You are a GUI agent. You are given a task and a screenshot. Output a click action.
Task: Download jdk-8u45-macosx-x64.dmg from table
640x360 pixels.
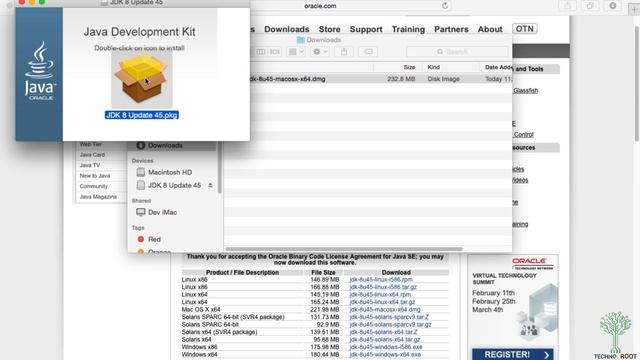(x=384, y=309)
